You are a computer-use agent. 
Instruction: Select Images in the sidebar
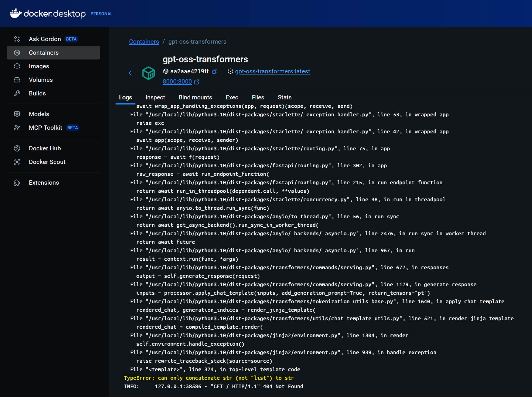pos(54,66)
